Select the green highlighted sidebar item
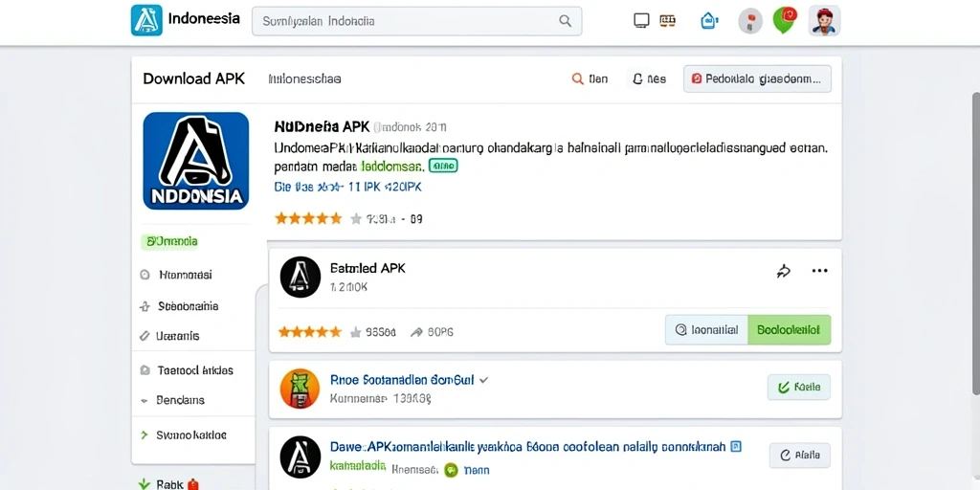980x490 pixels. 169,241
